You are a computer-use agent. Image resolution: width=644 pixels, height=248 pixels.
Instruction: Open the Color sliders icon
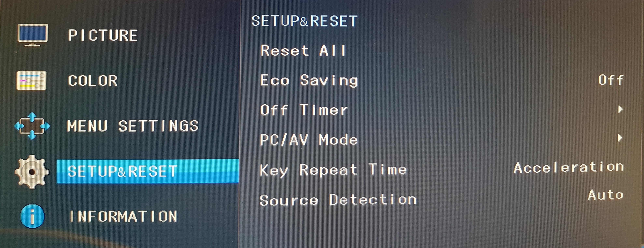point(31,80)
